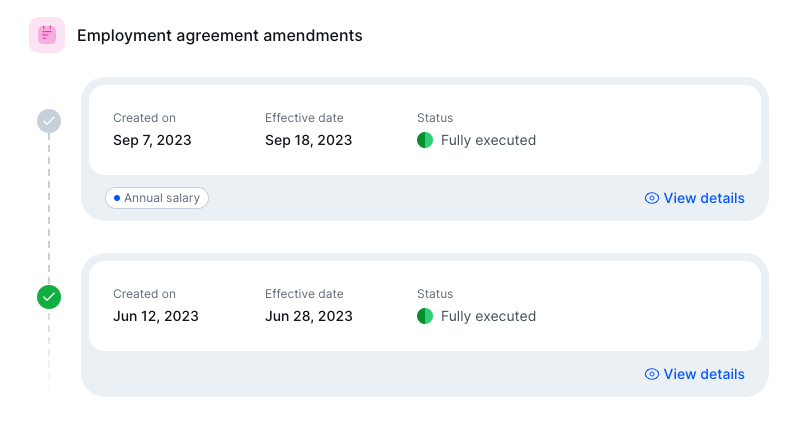Image resolution: width=796 pixels, height=424 pixels.
Task: Click the Jun 28, 2023 effective date
Action: tap(308, 316)
